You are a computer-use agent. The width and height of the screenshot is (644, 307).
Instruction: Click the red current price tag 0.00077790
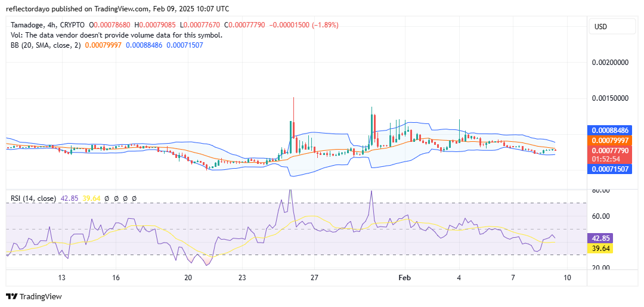(610, 151)
